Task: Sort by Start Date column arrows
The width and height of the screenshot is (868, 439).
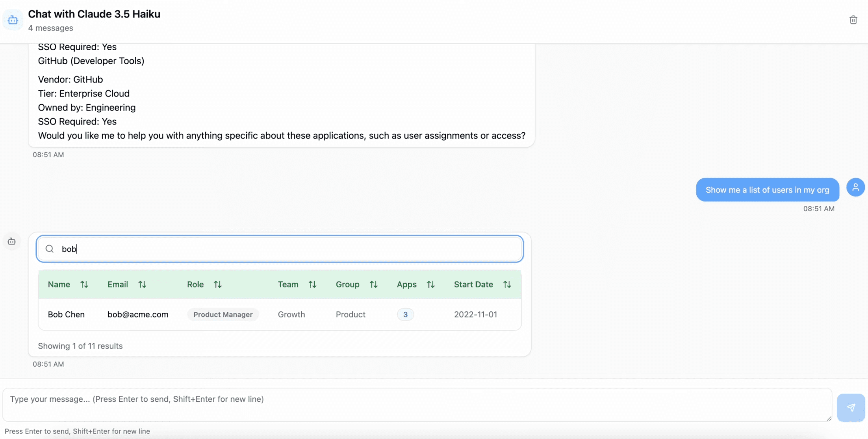Action: (507, 285)
